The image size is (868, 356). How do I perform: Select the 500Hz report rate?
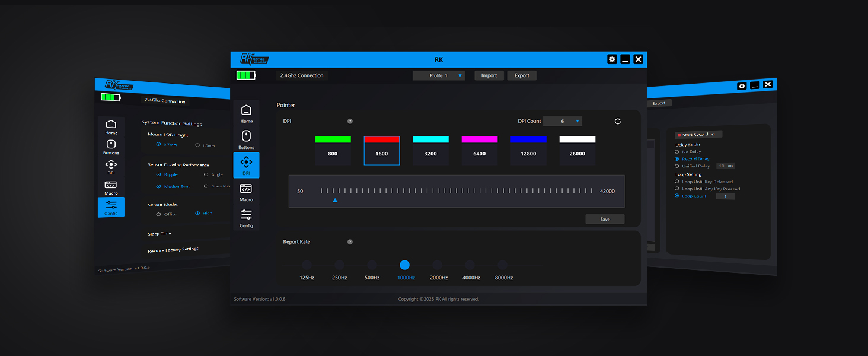pyautogui.click(x=372, y=265)
